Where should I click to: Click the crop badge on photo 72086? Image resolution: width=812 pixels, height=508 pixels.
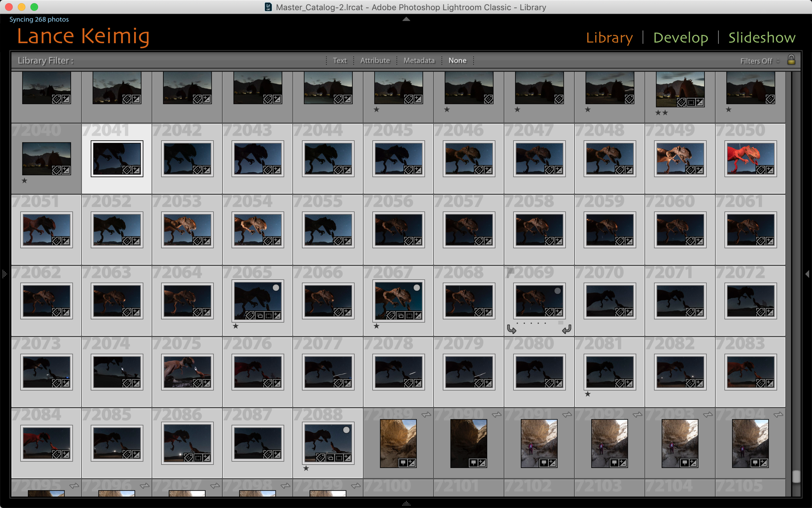point(198,458)
